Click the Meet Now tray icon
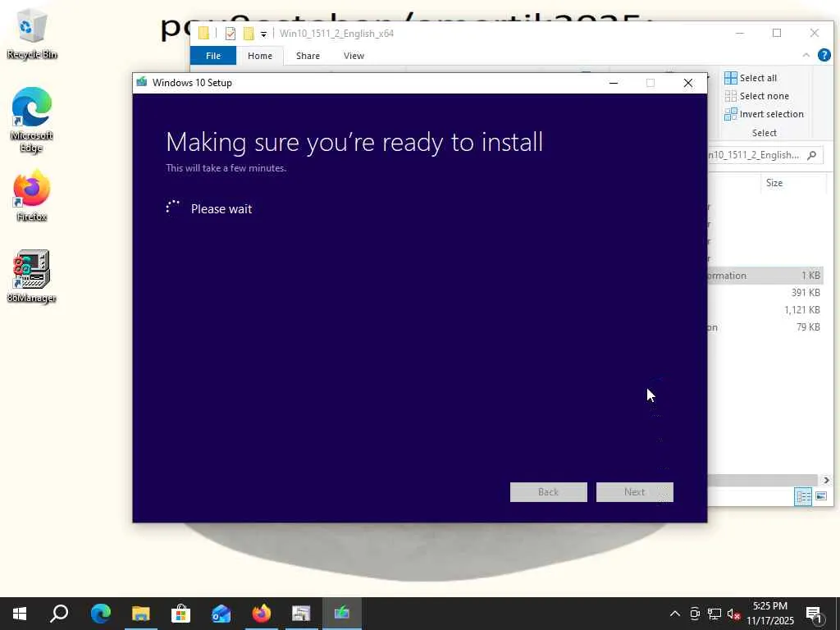The width and height of the screenshot is (840, 630). coord(695,614)
